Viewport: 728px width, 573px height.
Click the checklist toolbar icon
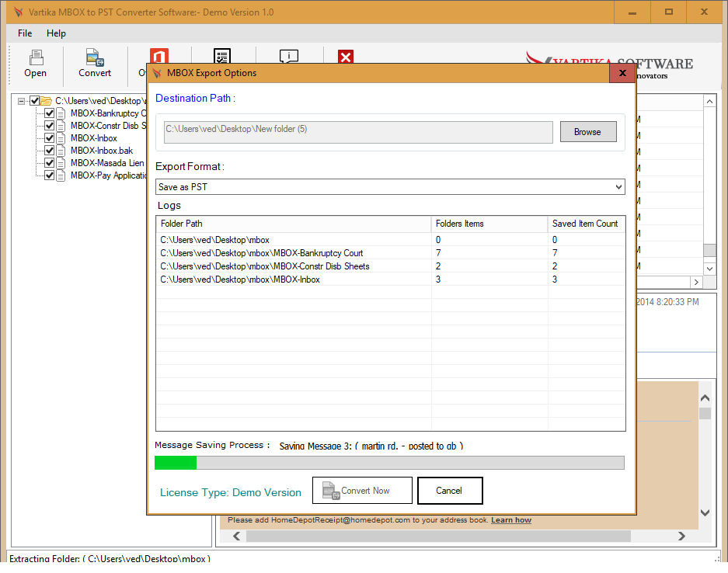tap(222, 56)
